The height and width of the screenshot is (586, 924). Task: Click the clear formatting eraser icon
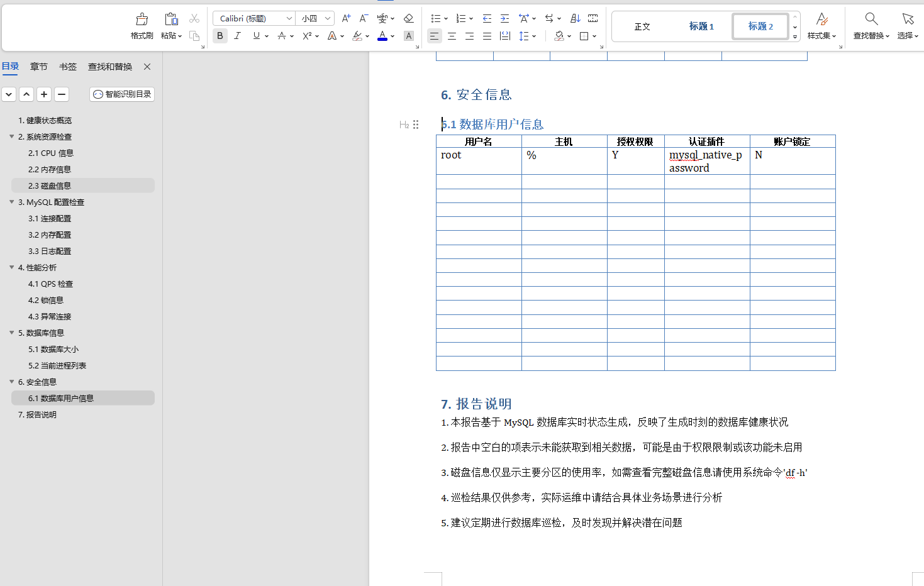(409, 18)
